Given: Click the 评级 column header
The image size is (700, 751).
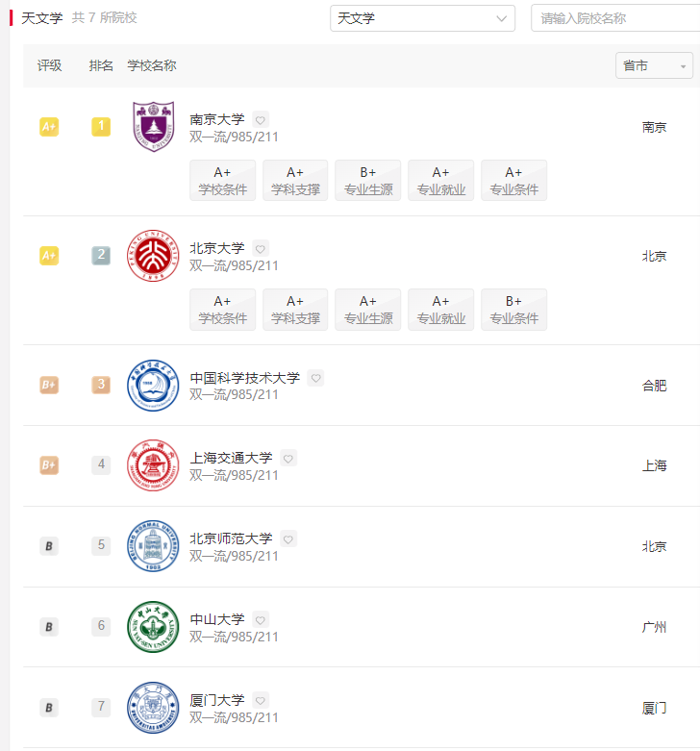Looking at the screenshot, I should (x=49, y=65).
